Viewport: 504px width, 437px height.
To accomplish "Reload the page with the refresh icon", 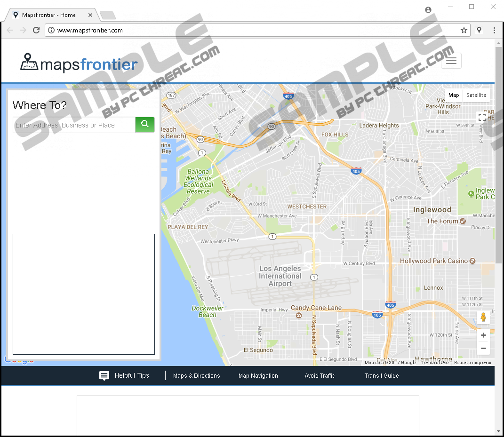I will (36, 30).
